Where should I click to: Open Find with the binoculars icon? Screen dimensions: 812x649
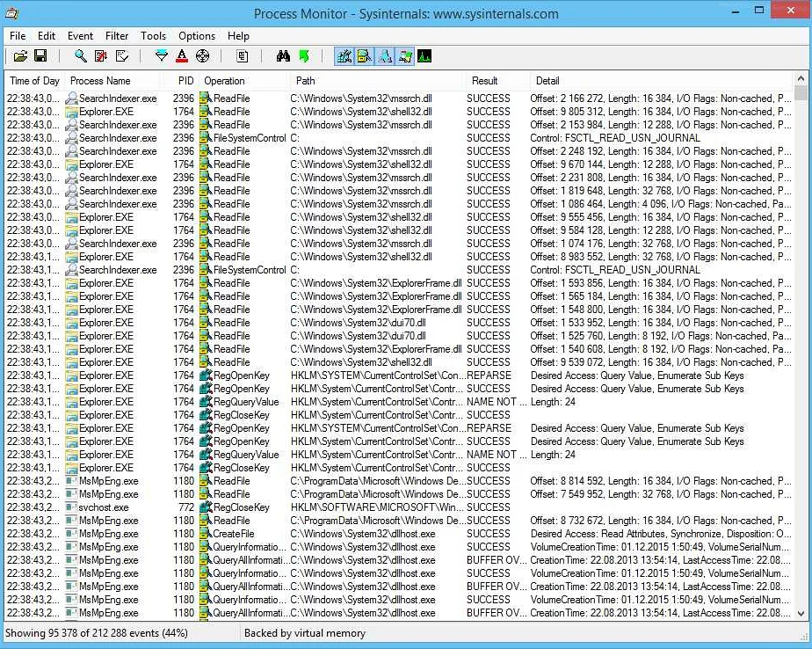(281, 56)
